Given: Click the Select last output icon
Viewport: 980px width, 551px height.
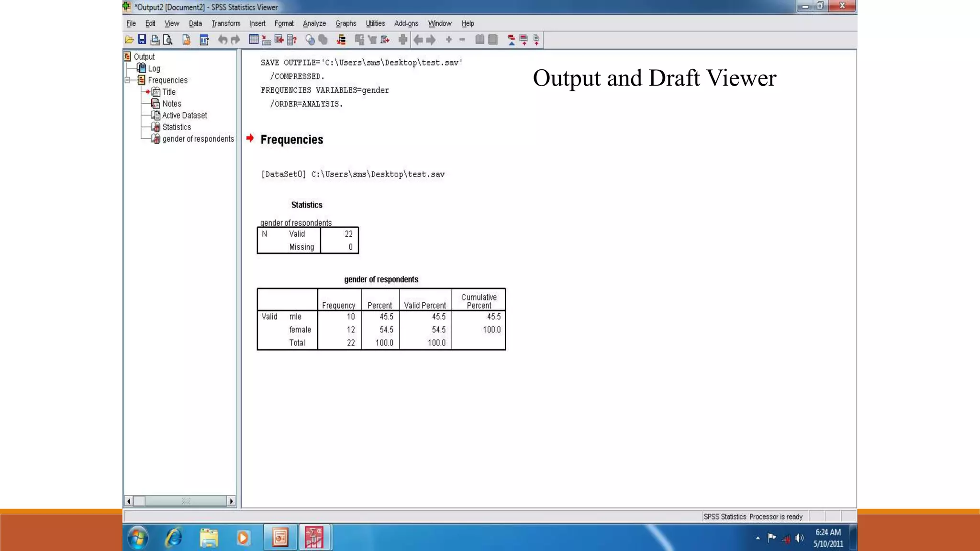Looking at the screenshot, I should (341, 40).
